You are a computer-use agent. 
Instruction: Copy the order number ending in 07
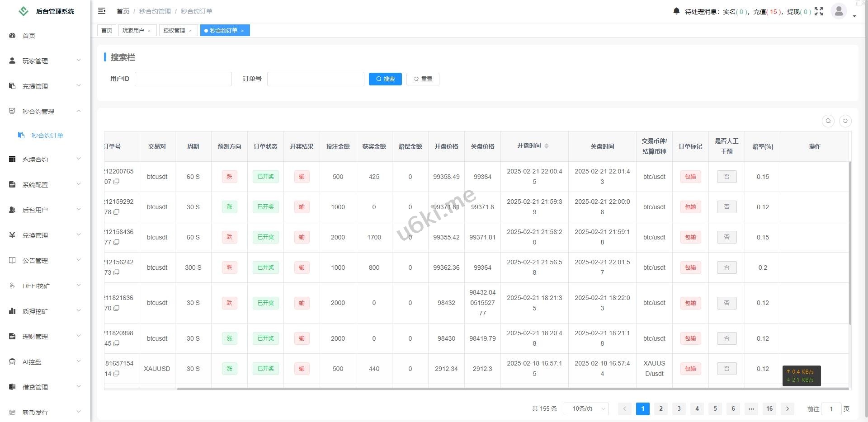click(117, 182)
